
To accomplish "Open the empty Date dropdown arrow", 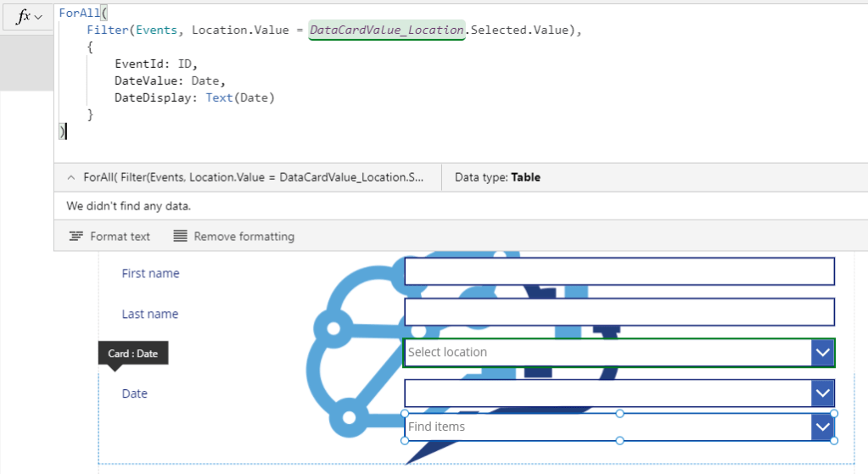I will coord(822,393).
